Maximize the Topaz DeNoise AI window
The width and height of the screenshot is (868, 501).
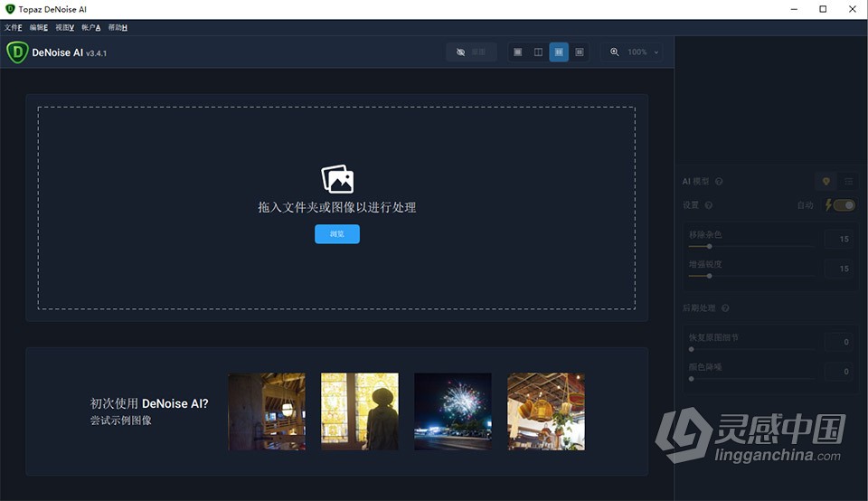click(823, 9)
